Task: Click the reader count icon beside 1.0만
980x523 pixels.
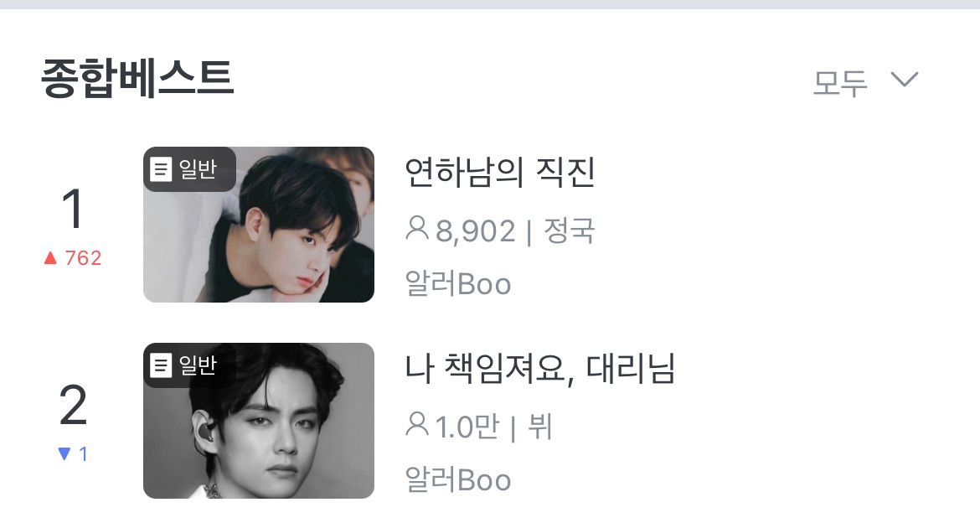Action: coord(417,424)
